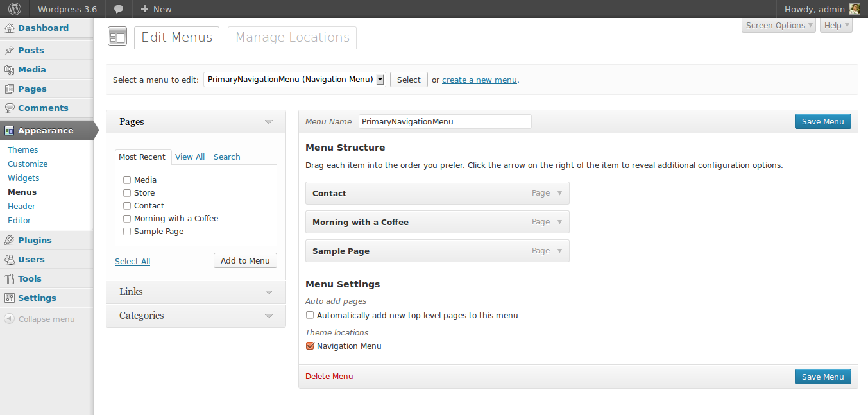This screenshot has width=868, height=415.
Task: Open the Menus submenu item
Action: [22, 192]
